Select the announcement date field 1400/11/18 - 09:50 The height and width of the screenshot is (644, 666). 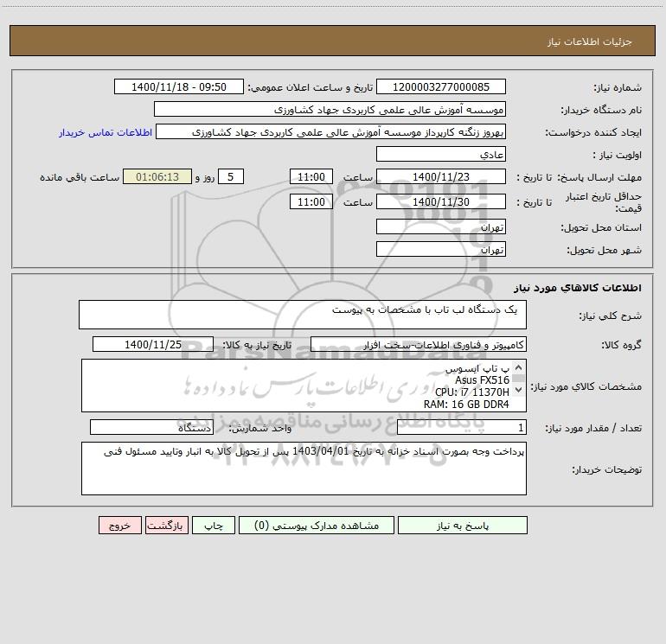coord(179,86)
